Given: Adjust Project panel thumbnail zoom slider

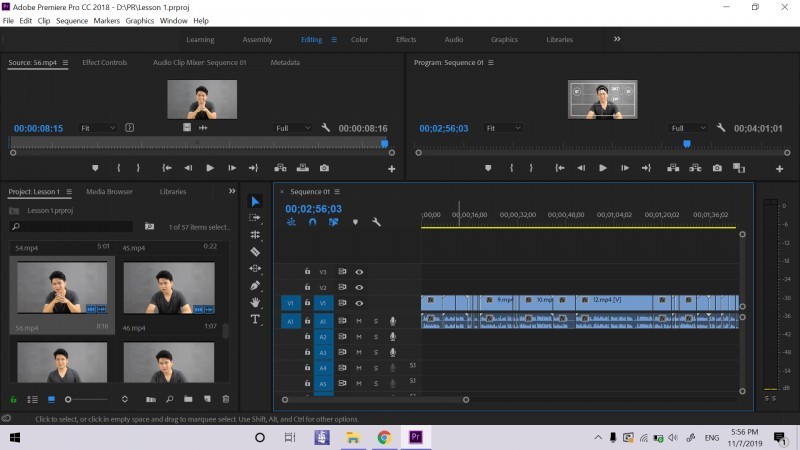Looking at the screenshot, I should 68,399.
